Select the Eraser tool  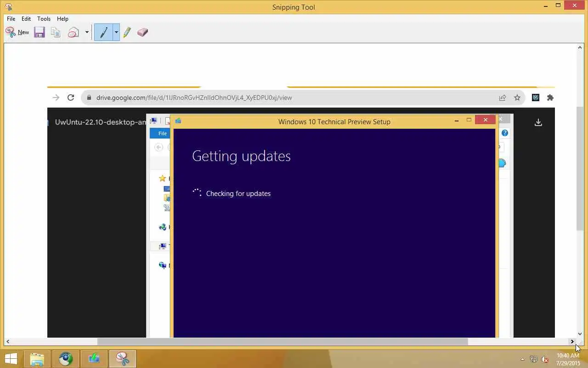(x=142, y=32)
